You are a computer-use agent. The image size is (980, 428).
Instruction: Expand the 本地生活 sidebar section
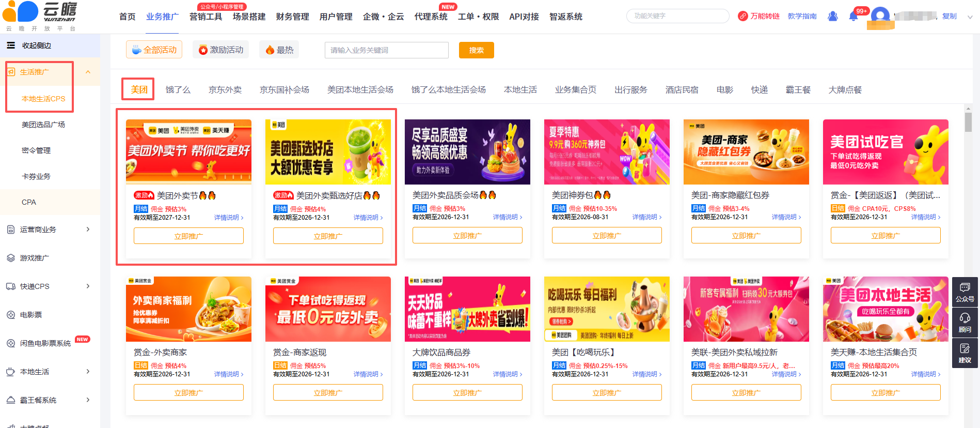coord(88,372)
